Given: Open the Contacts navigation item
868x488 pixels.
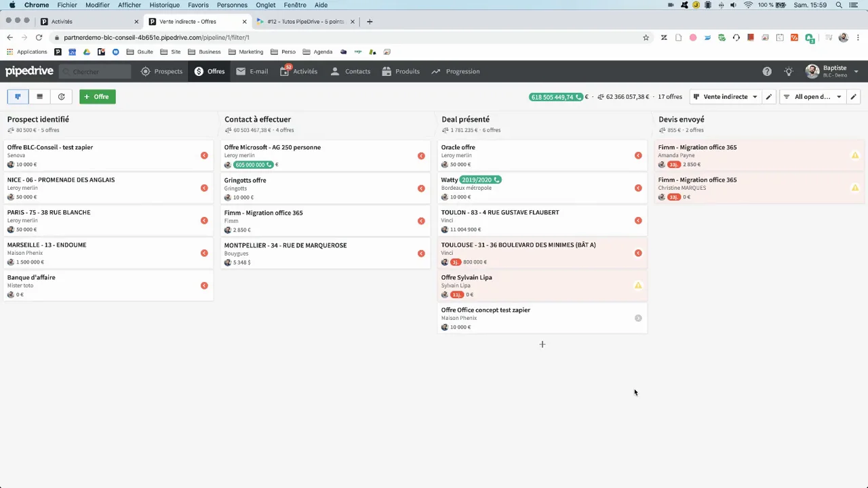Looking at the screenshot, I should click(x=350, y=71).
